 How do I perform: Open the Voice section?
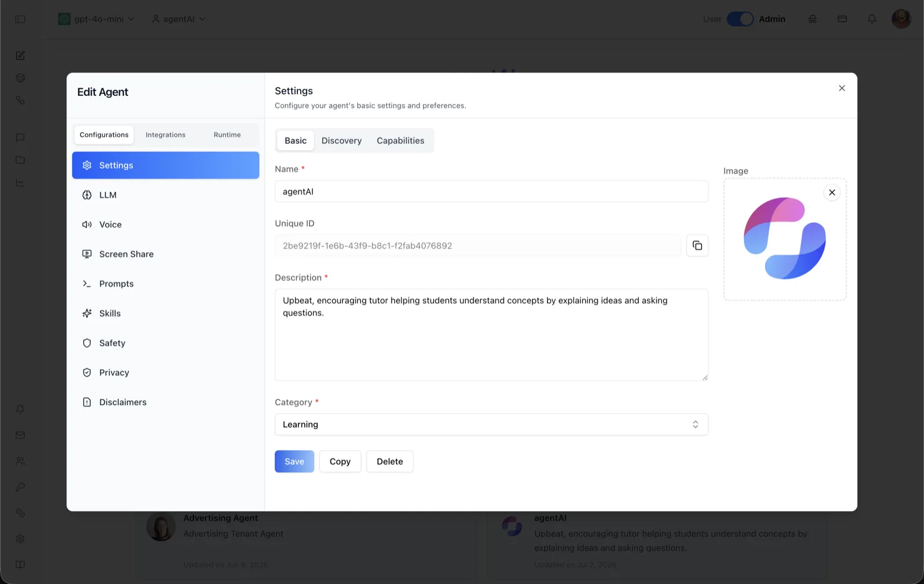166,224
